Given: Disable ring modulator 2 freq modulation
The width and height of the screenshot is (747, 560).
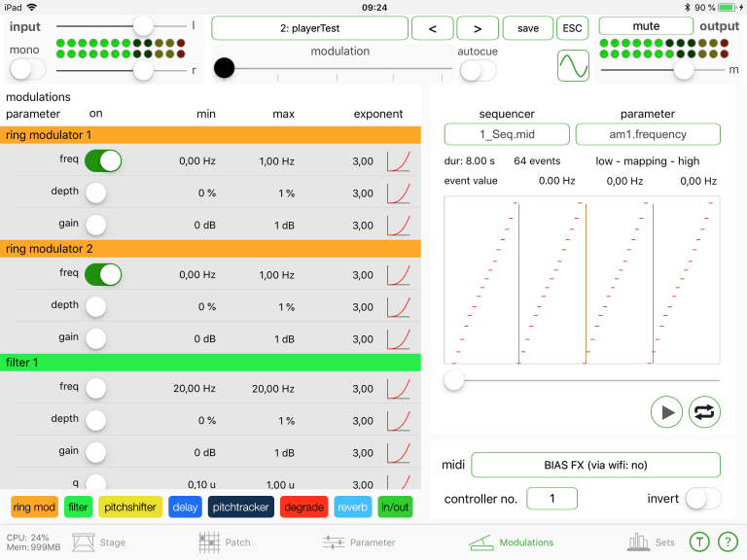Looking at the screenshot, I should click(x=103, y=275).
